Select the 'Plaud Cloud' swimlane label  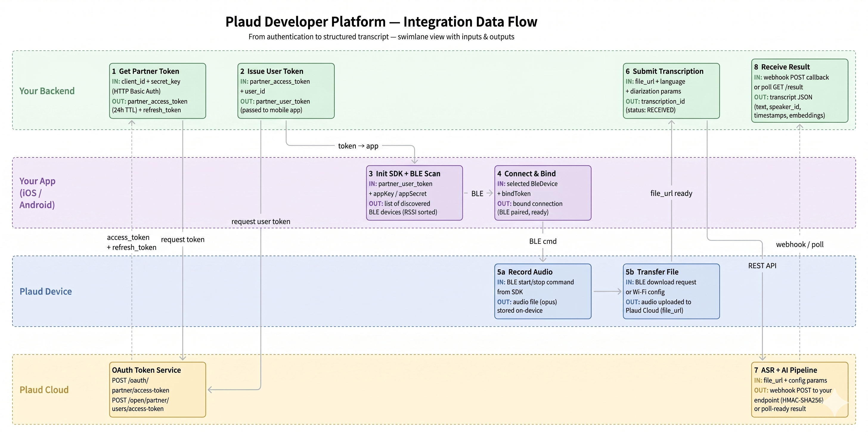pos(44,390)
